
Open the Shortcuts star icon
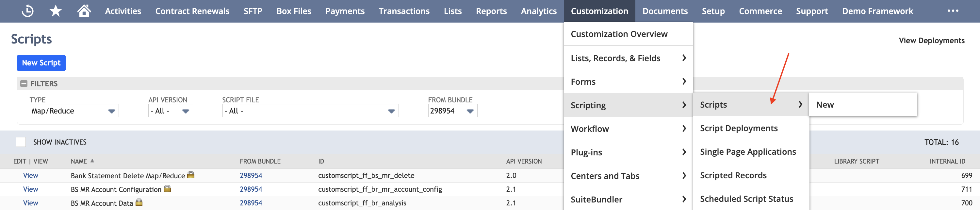56,11
